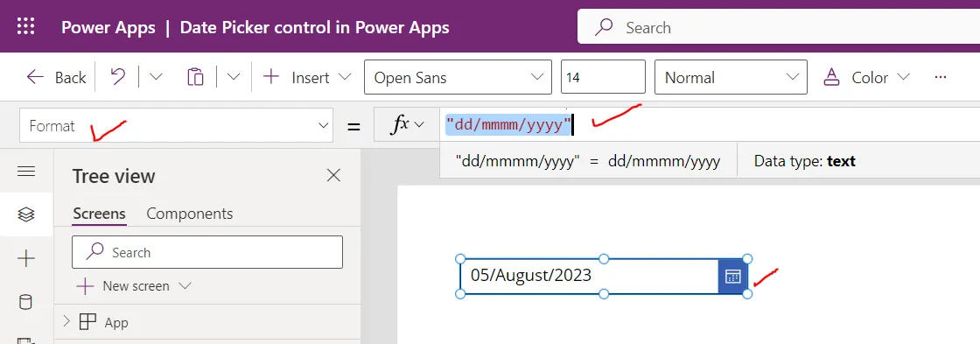
Task: Open the Format property dropdown
Action: (176, 125)
